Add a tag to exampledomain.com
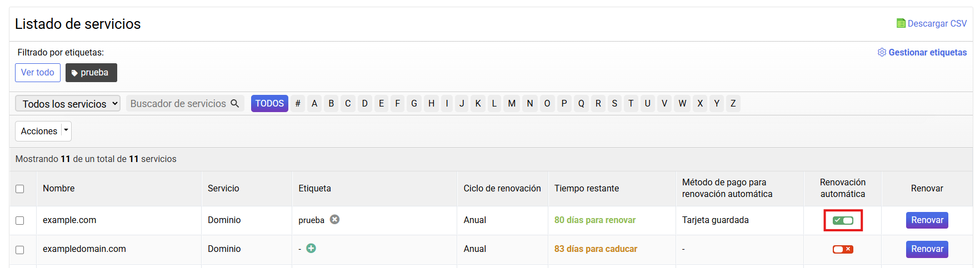Image resolution: width=980 pixels, height=268 pixels. tap(311, 248)
